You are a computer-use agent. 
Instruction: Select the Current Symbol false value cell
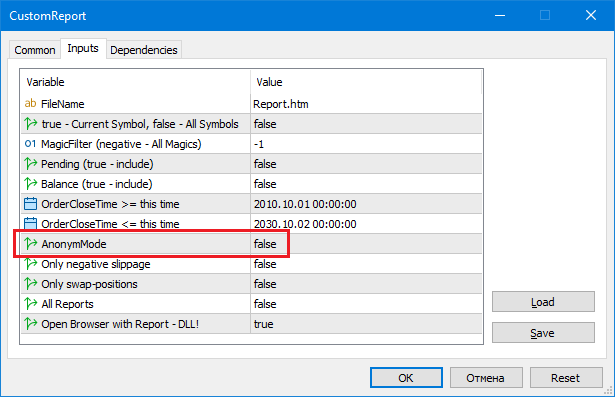click(366, 124)
